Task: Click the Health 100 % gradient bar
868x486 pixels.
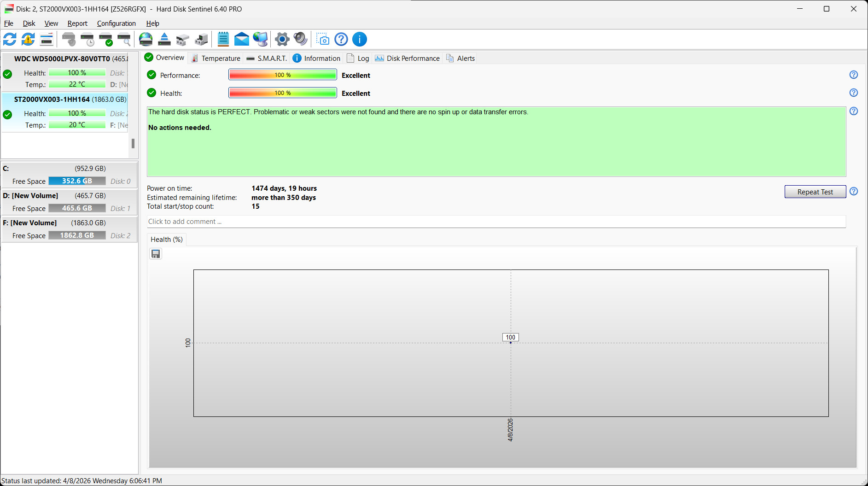Action: coord(283,93)
